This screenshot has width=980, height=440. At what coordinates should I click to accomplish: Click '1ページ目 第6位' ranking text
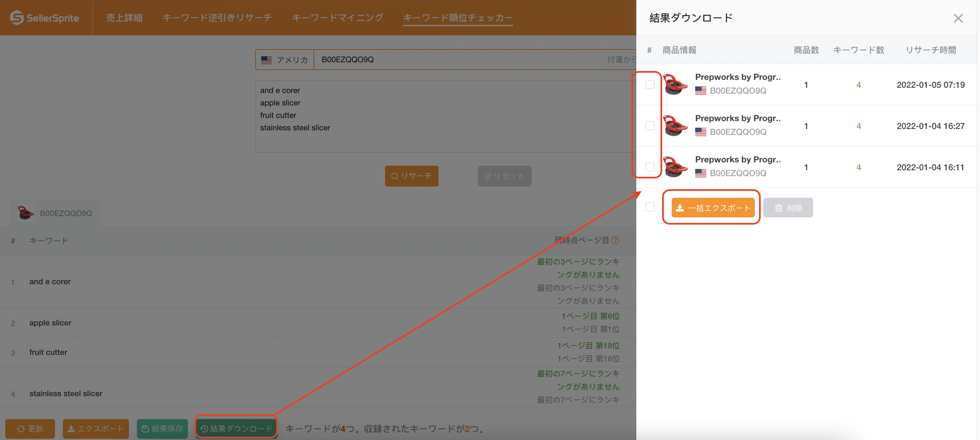pyautogui.click(x=590, y=316)
